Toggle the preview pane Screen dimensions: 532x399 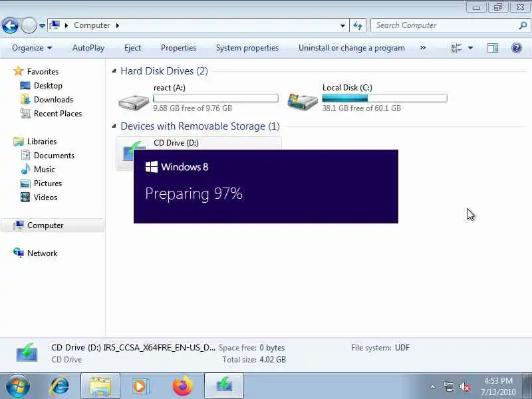point(493,48)
